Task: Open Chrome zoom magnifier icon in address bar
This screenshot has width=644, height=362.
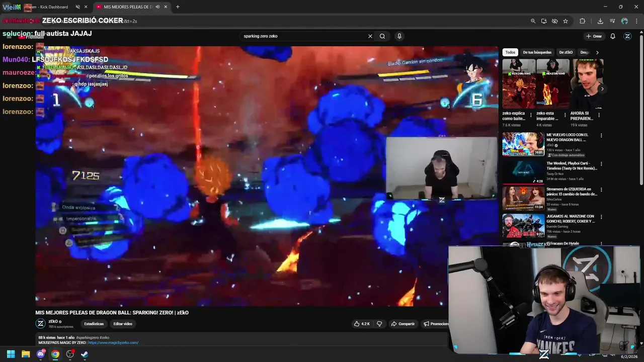Action: (533, 21)
